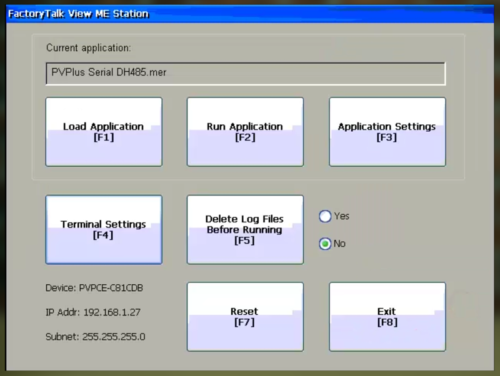This screenshot has height=376, width=500.
Task: Open Application Settings [F3]
Action: point(387,132)
